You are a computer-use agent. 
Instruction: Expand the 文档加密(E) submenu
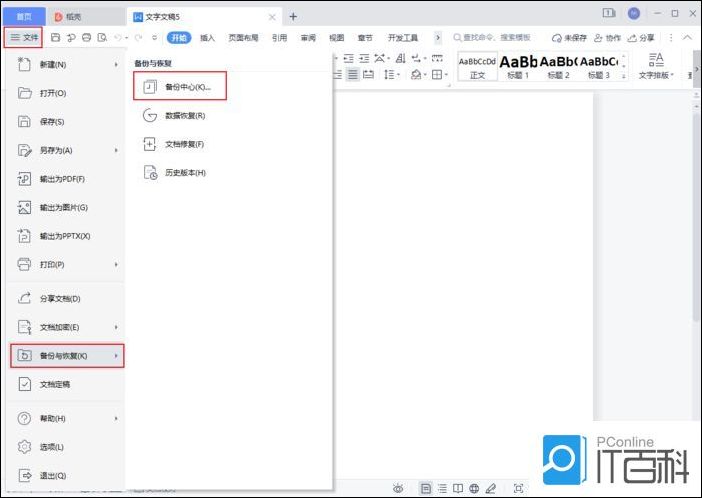116,327
